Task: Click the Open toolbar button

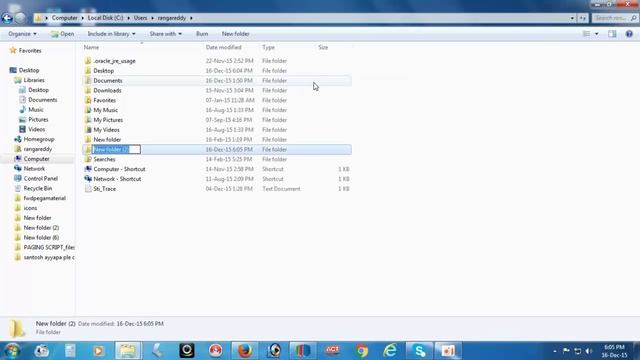Action: click(x=62, y=34)
